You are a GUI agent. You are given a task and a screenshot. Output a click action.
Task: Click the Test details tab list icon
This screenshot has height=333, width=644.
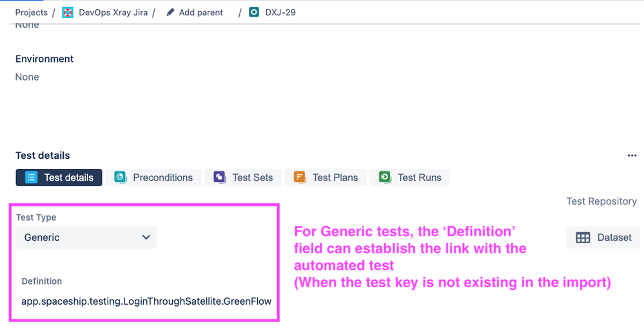point(31,177)
